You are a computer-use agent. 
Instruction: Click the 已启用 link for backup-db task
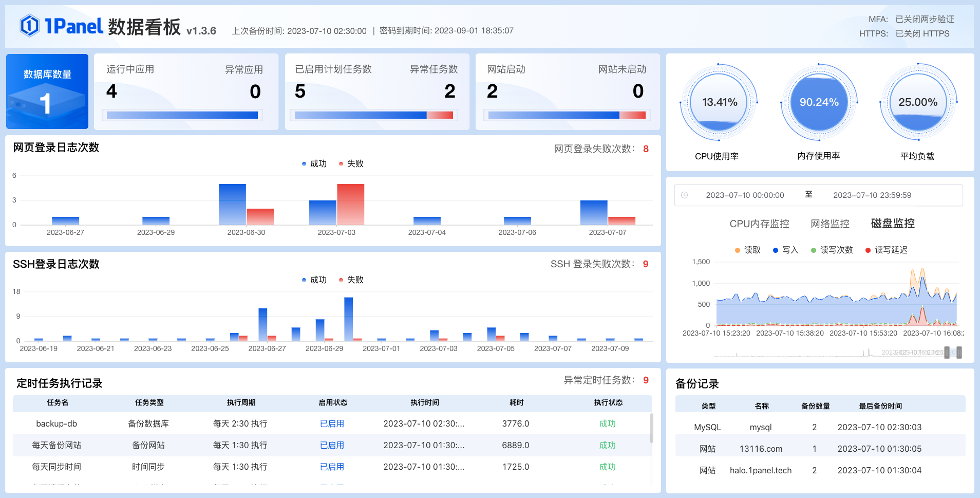click(x=332, y=423)
